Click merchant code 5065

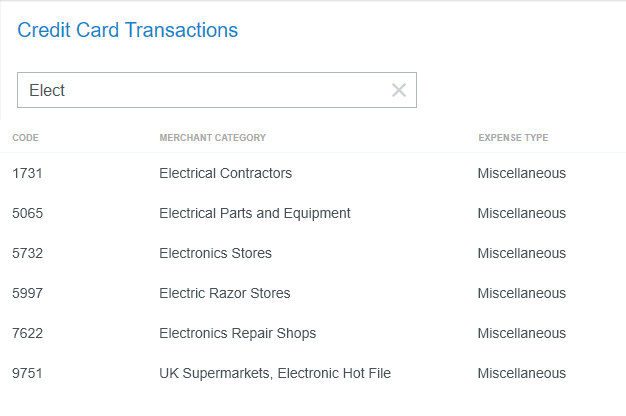click(28, 213)
